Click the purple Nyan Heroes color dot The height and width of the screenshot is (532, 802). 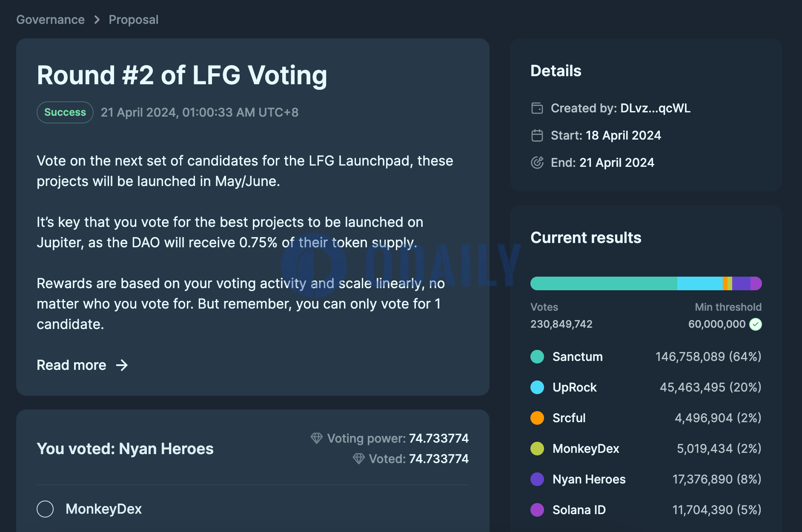tap(537, 479)
